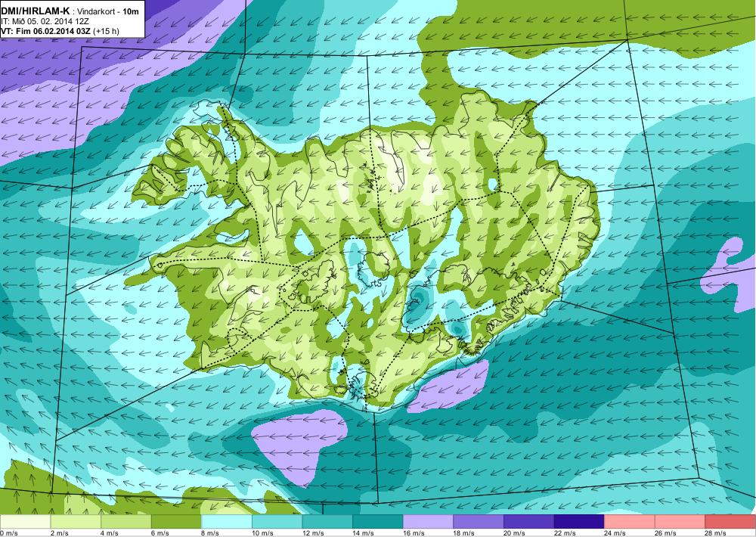Select the pale cyan 8–10 m/s legend swatch

(x=227, y=522)
